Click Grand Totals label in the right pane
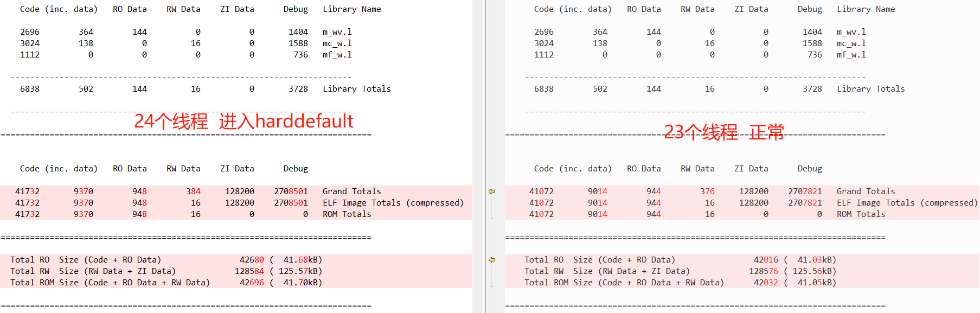 866,191
